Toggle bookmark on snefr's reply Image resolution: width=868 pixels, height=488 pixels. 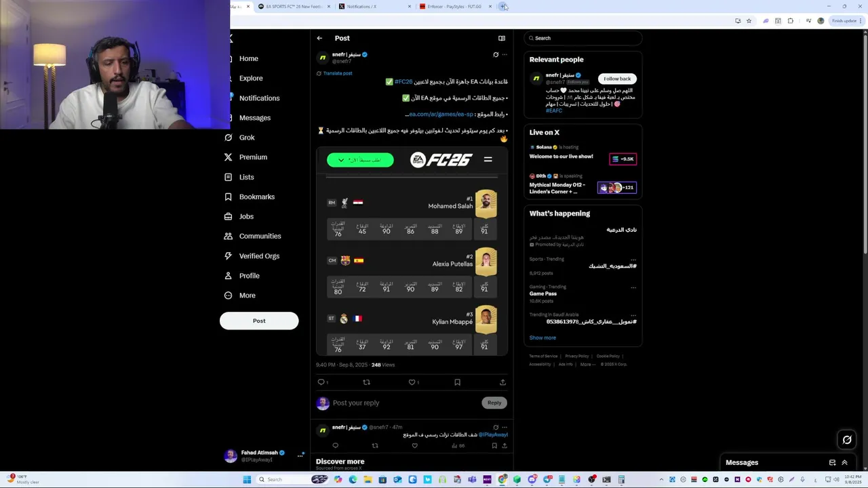[494, 446]
